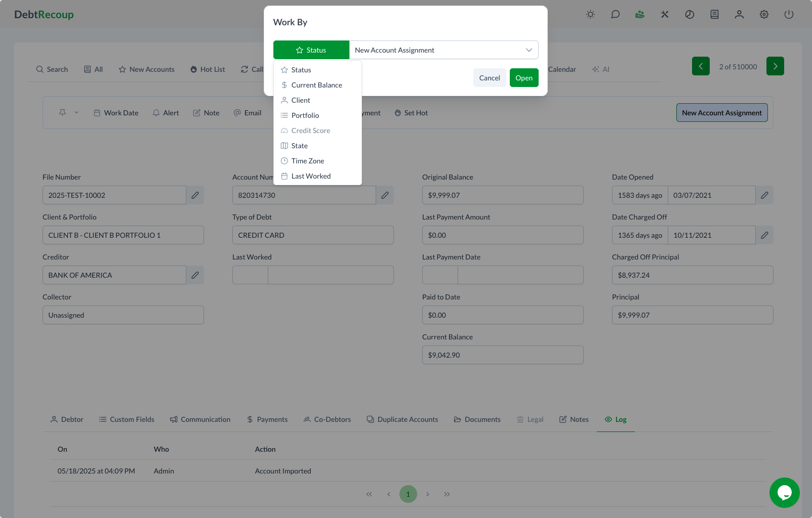Click the power logout icon
This screenshot has width=812, height=518.
(x=789, y=15)
